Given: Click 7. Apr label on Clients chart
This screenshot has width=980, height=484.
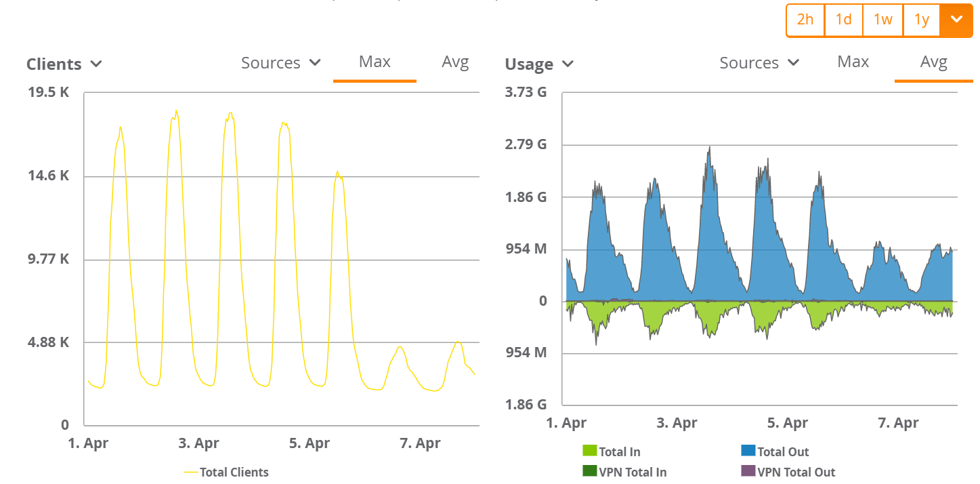Looking at the screenshot, I should (420, 444).
